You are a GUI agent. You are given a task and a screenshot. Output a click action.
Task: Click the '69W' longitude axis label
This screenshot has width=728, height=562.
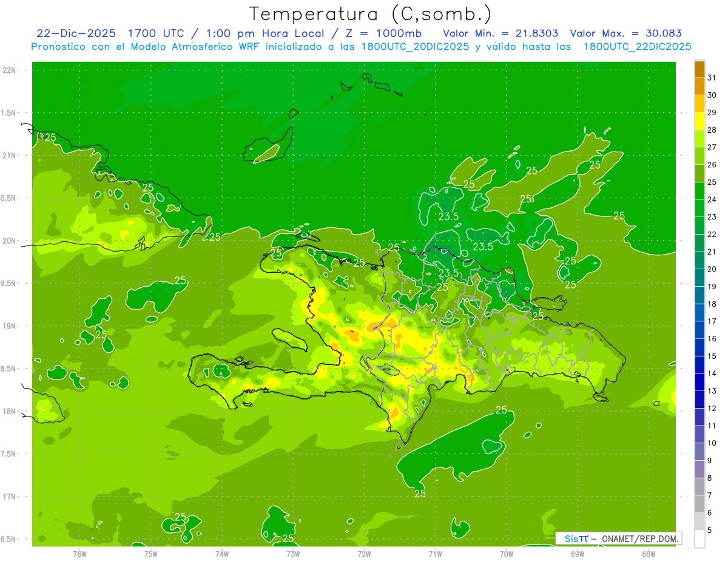coord(578,554)
